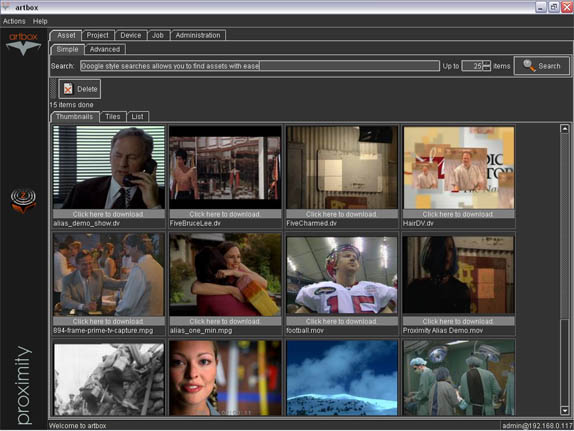
Task: Select the Thumbnails view tab
Action: (x=75, y=116)
